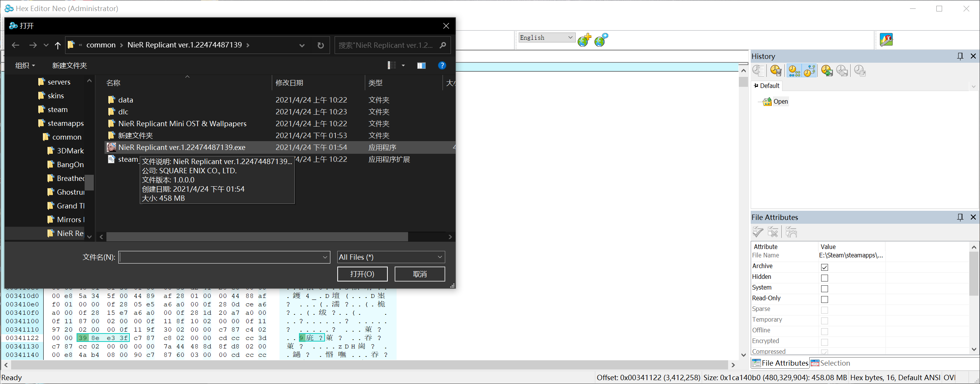980x384 pixels.
Task: Click the file list horizontal scrollbar
Action: point(257,237)
